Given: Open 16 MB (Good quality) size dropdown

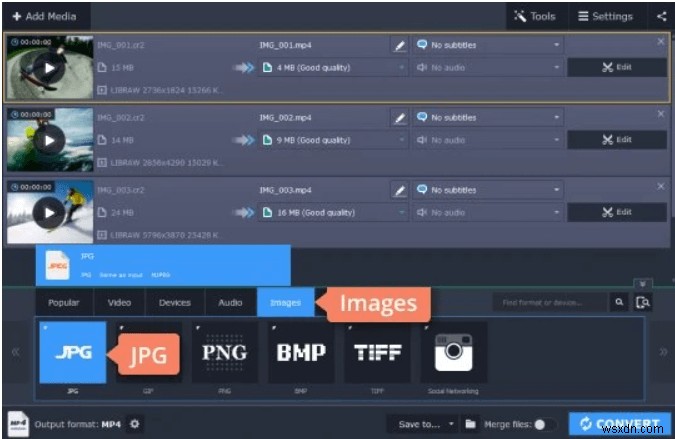Looking at the screenshot, I should [x=333, y=213].
